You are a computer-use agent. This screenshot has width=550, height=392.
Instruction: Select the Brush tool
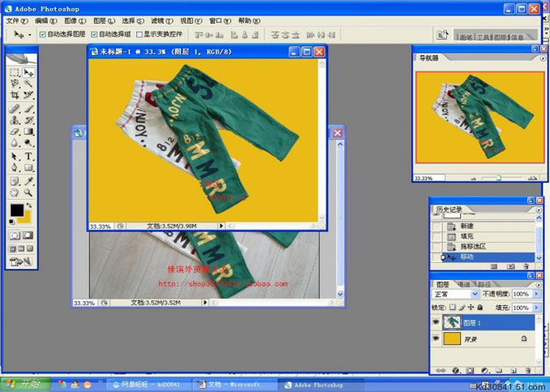28,109
